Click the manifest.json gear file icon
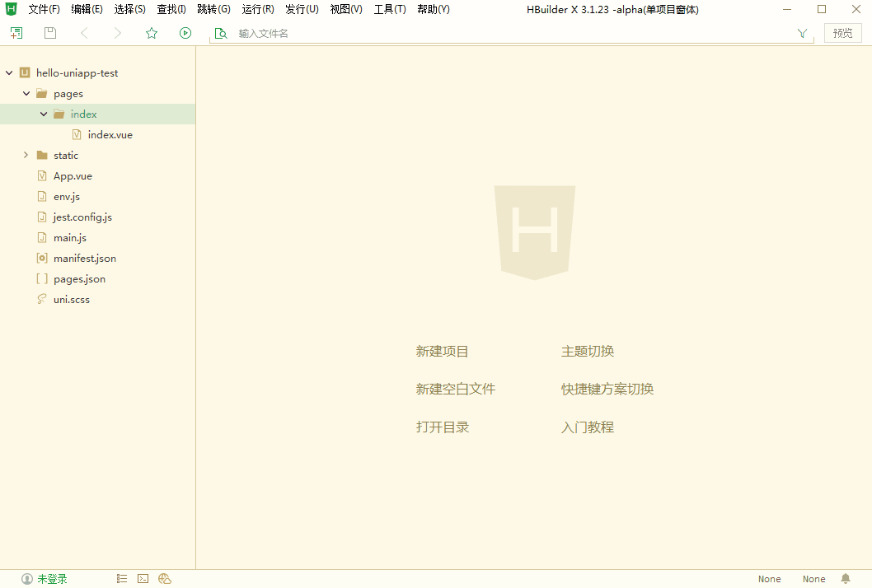872x588 pixels. [42, 258]
